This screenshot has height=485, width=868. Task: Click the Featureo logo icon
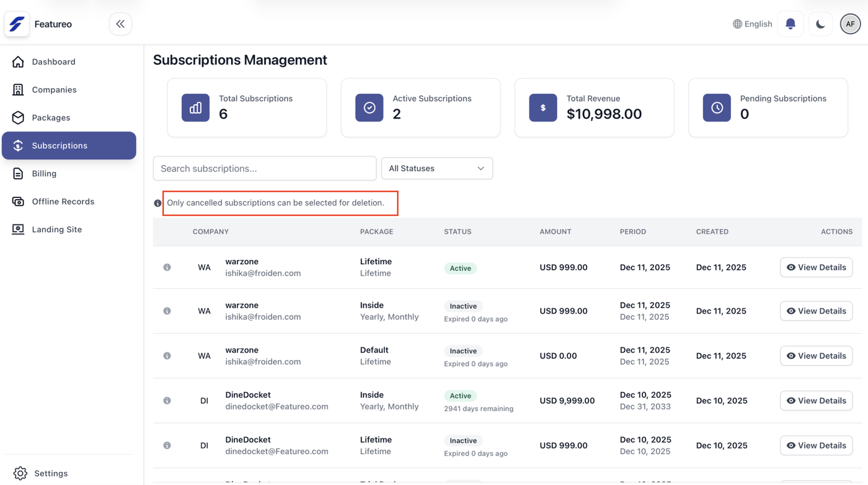point(17,24)
